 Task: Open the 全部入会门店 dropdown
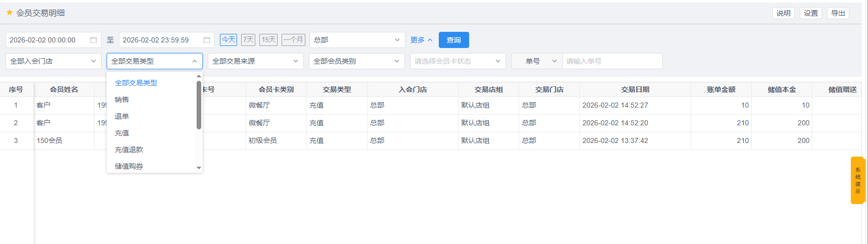(53, 61)
